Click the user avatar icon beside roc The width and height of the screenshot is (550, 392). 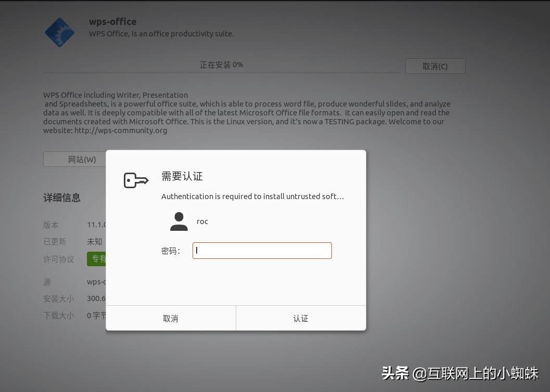pyautogui.click(x=179, y=221)
